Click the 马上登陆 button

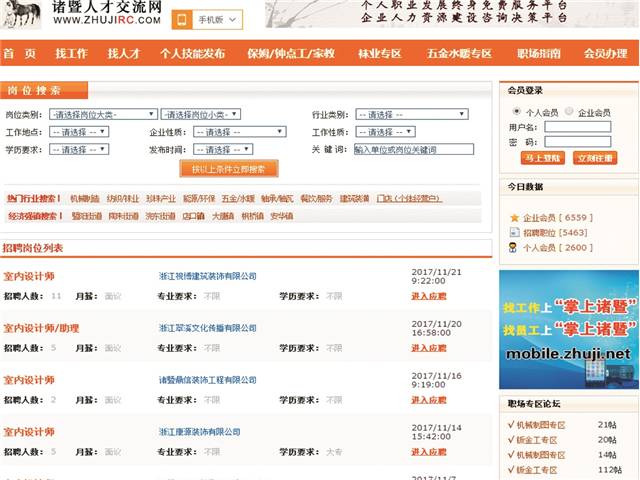coord(542,158)
